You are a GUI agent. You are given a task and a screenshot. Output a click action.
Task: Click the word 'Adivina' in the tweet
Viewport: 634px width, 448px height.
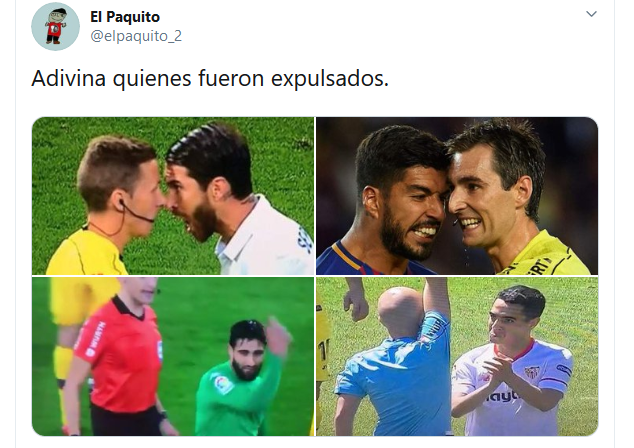coord(69,78)
